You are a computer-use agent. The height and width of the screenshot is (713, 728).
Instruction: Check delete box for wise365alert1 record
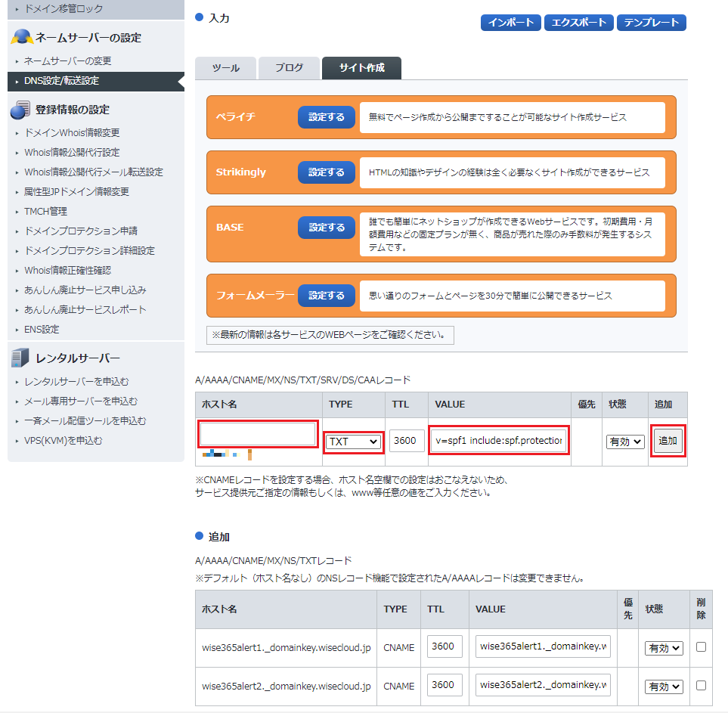(x=702, y=647)
